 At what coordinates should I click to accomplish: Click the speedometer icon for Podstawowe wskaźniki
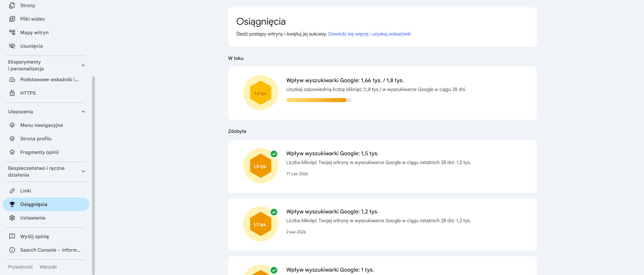coord(12,79)
